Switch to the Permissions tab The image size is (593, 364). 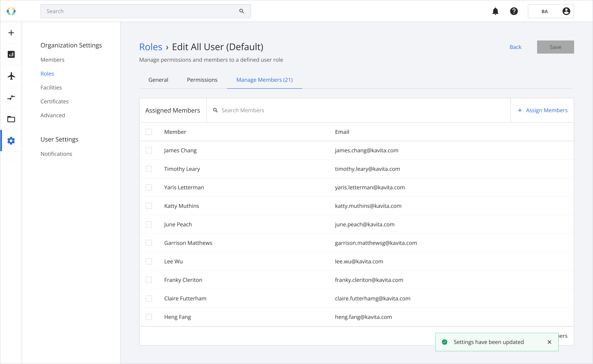click(202, 80)
